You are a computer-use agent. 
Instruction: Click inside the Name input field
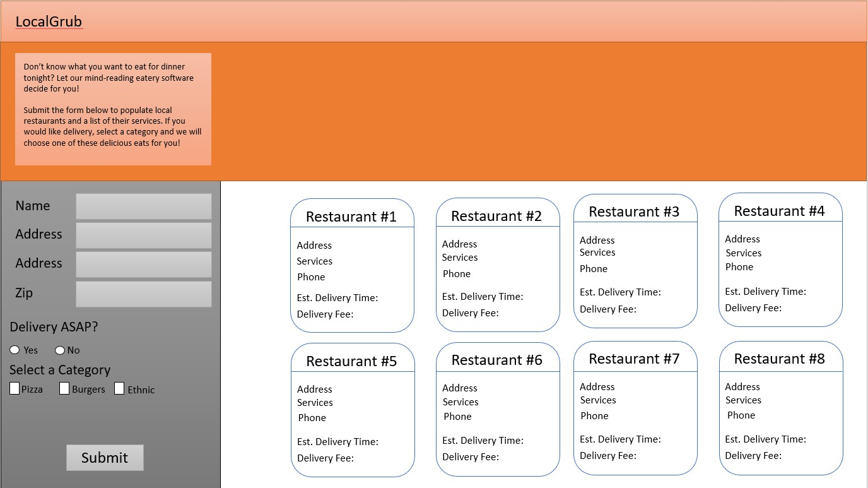(x=143, y=206)
